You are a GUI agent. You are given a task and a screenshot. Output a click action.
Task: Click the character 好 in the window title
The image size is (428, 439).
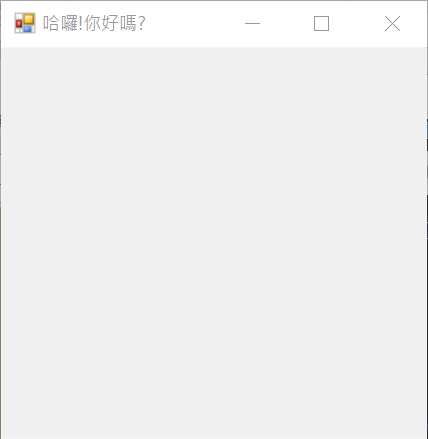point(110,23)
